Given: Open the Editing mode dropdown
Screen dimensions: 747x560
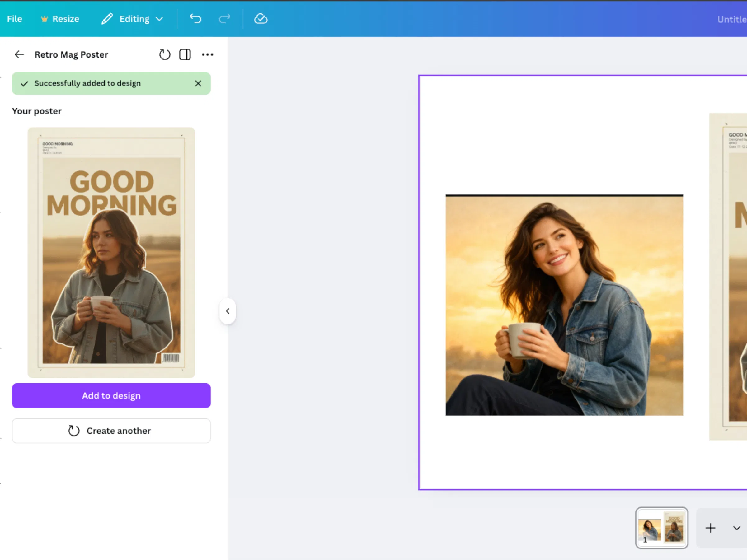Looking at the screenshot, I should pyautogui.click(x=132, y=19).
